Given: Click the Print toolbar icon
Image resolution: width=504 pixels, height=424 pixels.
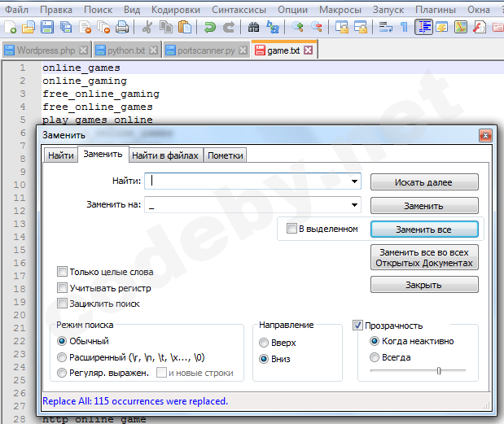Looking at the screenshot, I should pyautogui.click(x=121, y=27).
